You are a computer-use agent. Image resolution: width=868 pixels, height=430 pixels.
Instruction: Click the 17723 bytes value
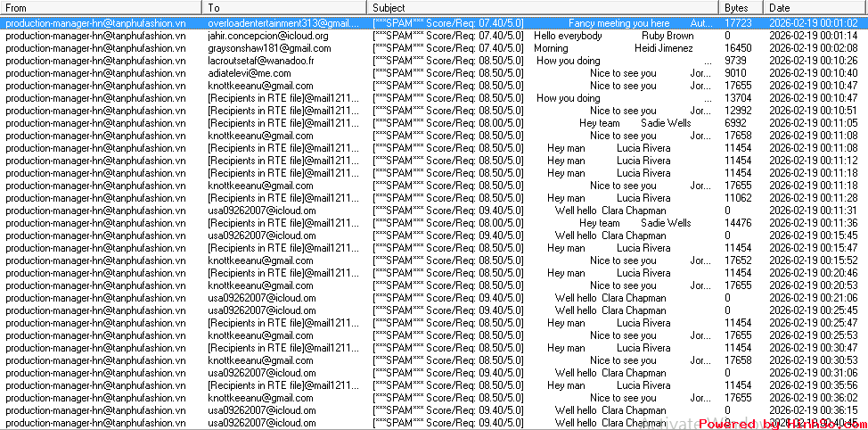coord(738,23)
